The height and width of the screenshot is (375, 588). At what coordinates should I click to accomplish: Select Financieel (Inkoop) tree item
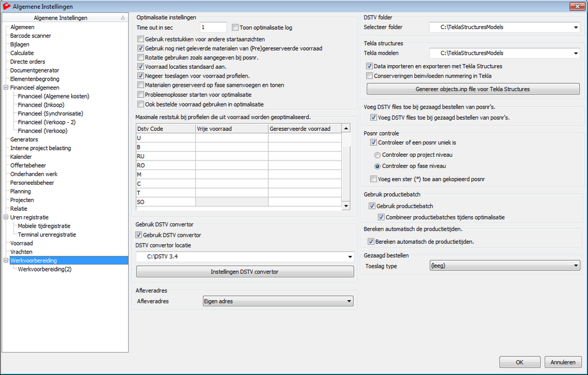pyautogui.click(x=41, y=105)
